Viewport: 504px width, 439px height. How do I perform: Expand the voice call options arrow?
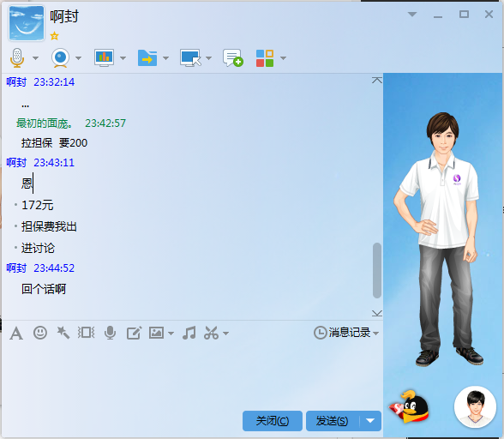point(36,58)
